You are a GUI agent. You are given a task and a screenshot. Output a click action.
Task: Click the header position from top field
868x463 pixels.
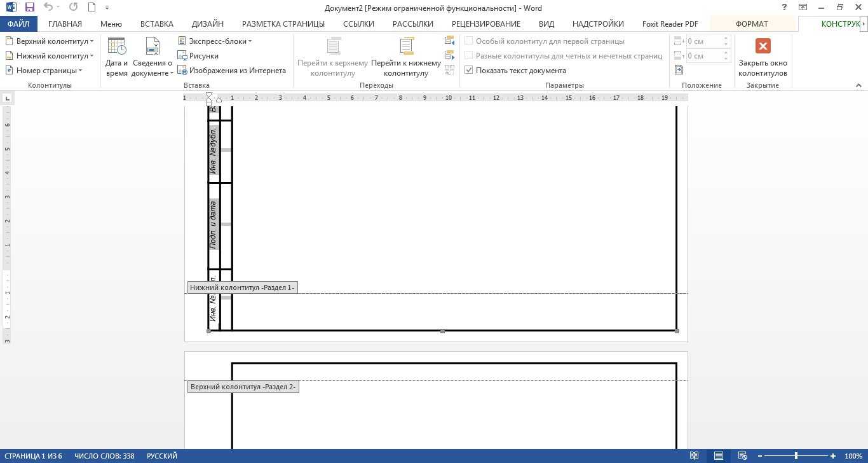click(x=703, y=41)
